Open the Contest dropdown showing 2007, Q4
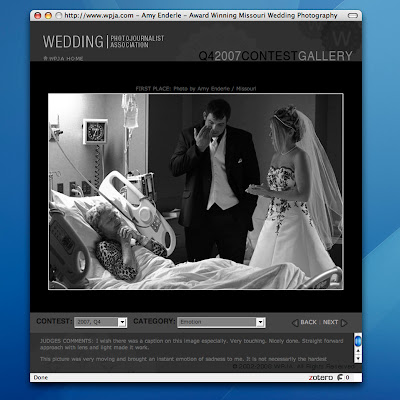Viewport: 400px width, 400px height. 100,322
